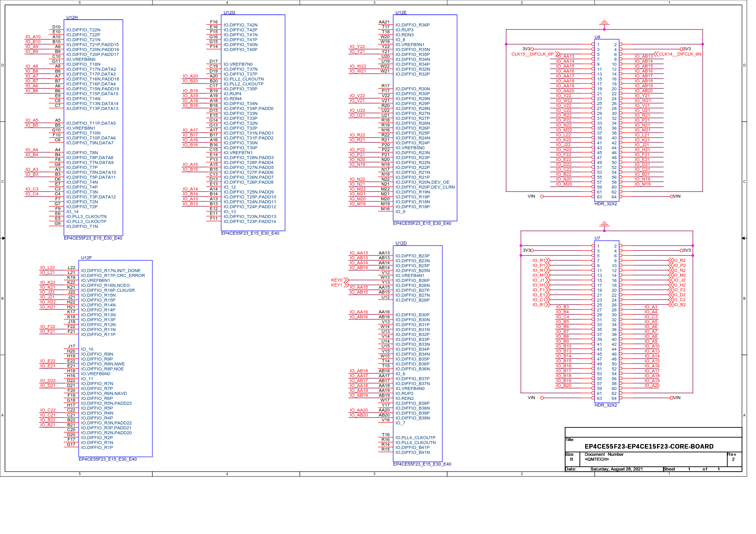Click the HDR_32X2 value text under U8

(605, 204)
